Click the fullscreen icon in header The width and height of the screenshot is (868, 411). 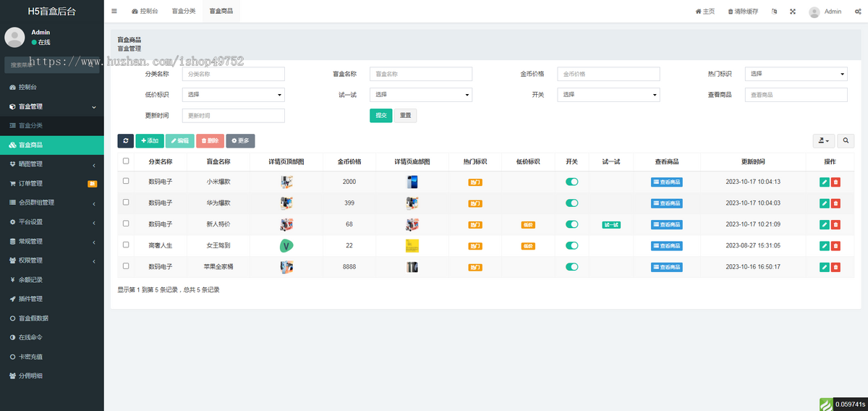(x=793, y=12)
